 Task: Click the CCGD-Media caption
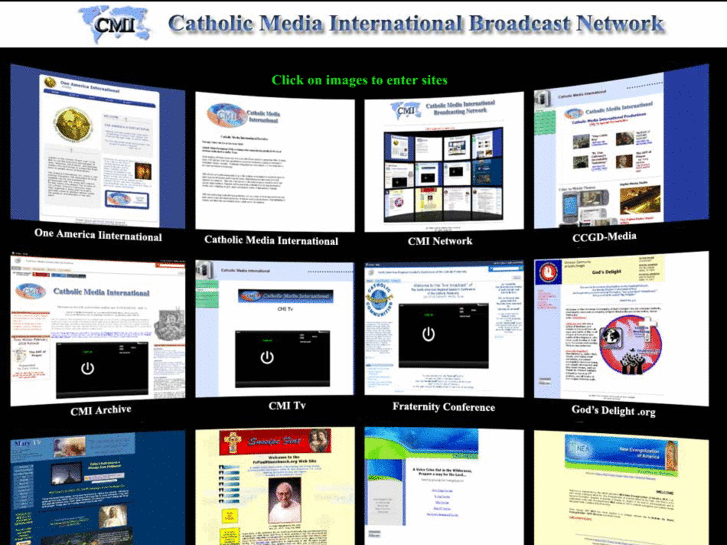[604, 237]
